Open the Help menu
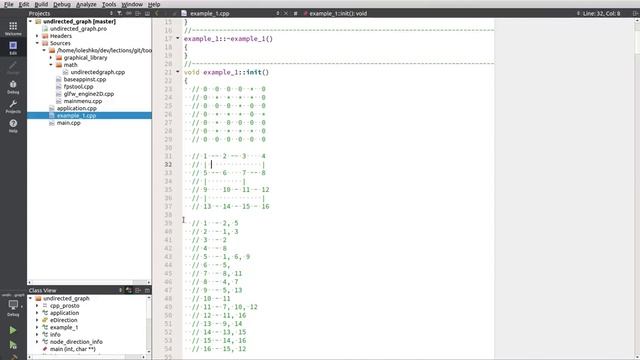Screen dimensions: 640x360 (153, 4)
